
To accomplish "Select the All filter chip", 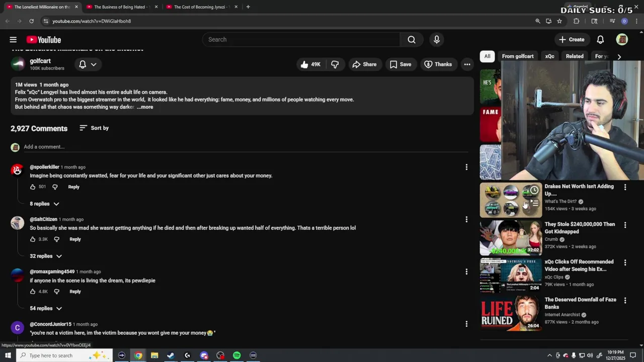I will (x=487, y=56).
